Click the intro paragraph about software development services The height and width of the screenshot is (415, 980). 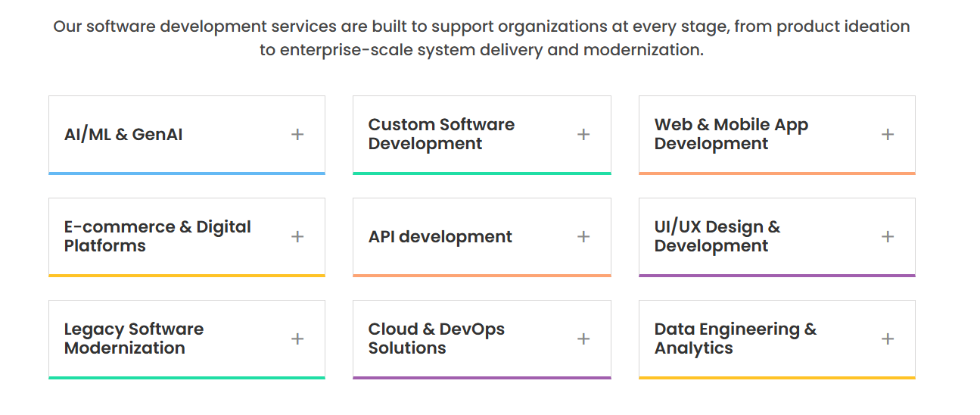(x=481, y=39)
